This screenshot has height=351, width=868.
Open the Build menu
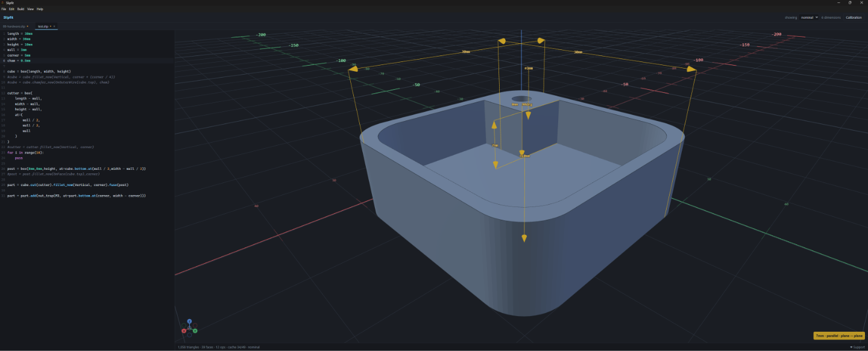tap(20, 9)
